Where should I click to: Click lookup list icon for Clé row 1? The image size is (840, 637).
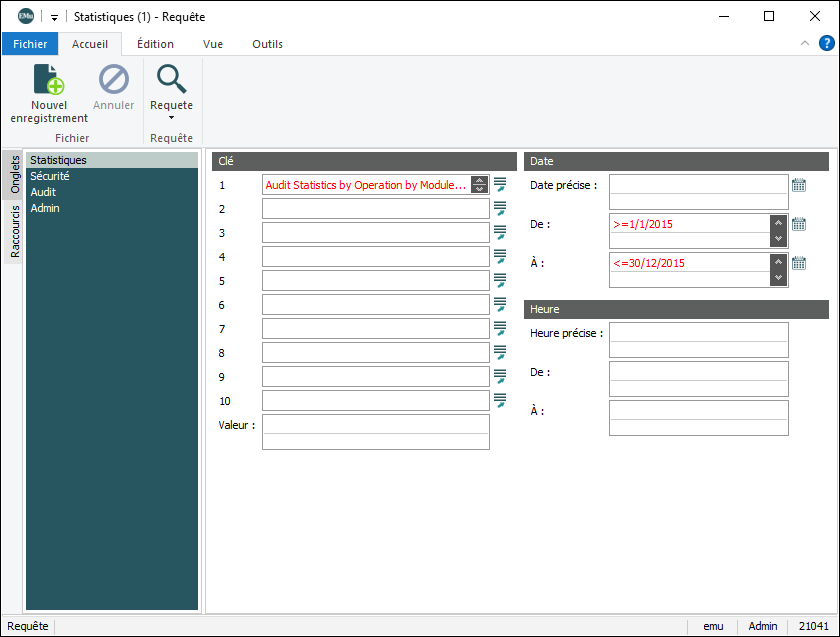[500, 184]
